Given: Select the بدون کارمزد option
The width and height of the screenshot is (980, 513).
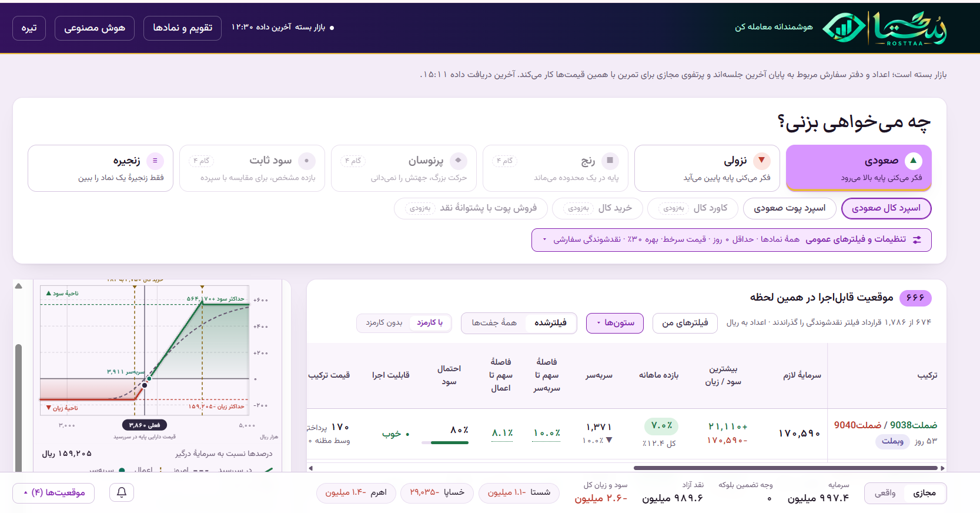Looking at the screenshot, I should [x=384, y=322].
